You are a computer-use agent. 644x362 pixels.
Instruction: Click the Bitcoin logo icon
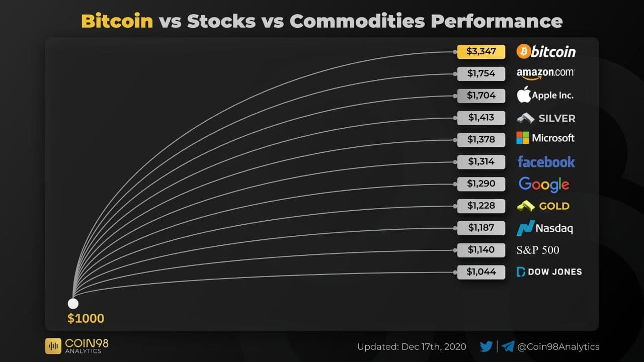523,51
